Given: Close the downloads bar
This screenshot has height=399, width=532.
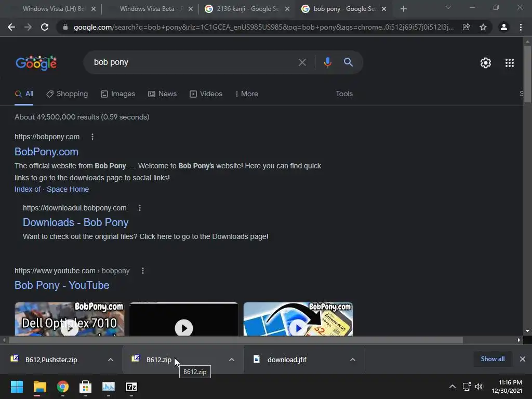Looking at the screenshot, I should pyautogui.click(x=523, y=359).
